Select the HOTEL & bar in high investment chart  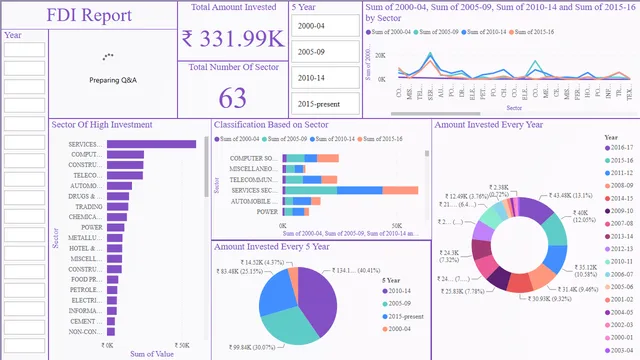click(x=115, y=249)
